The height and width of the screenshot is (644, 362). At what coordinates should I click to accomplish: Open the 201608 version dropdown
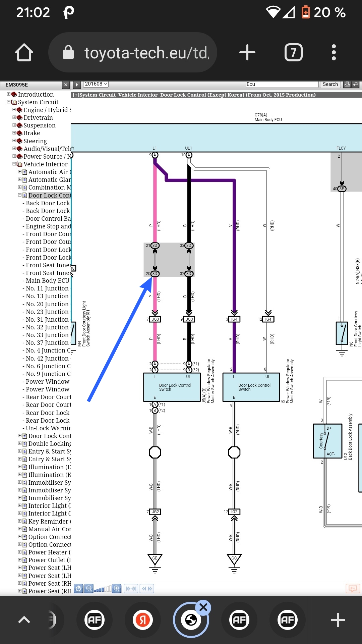(96, 84)
